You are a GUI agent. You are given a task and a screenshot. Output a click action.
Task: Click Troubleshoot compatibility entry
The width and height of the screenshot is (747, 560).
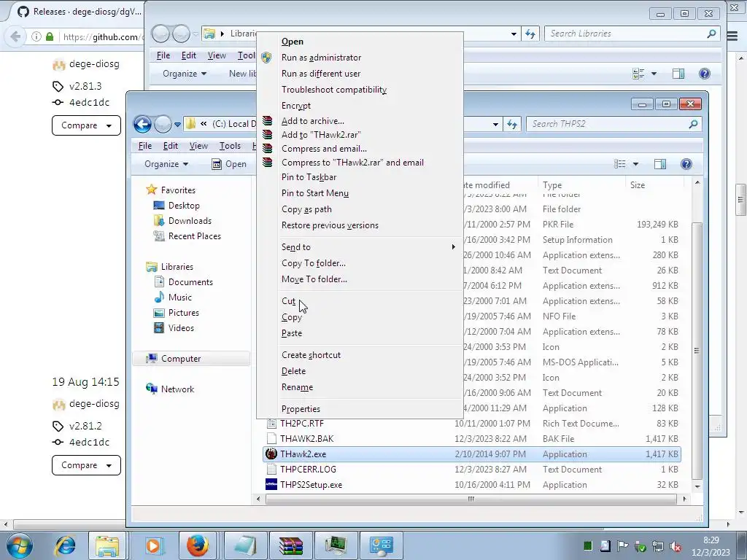pyautogui.click(x=333, y=90)
